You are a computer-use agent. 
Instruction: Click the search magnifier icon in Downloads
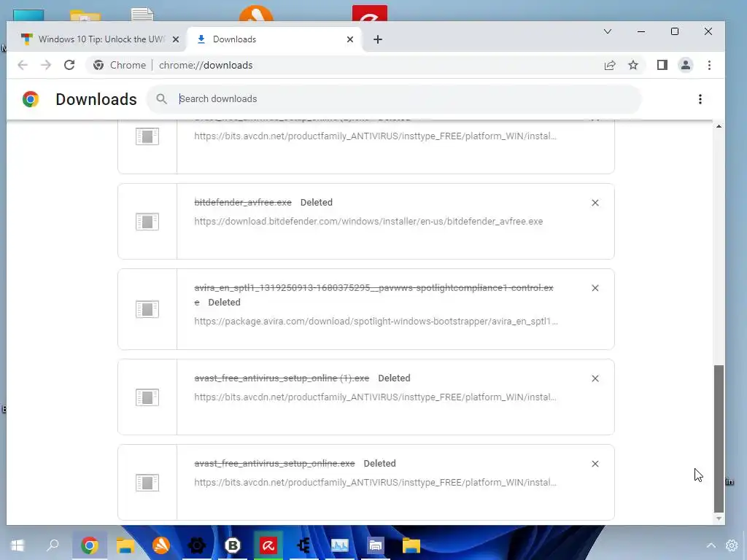(x=161, y=99)
